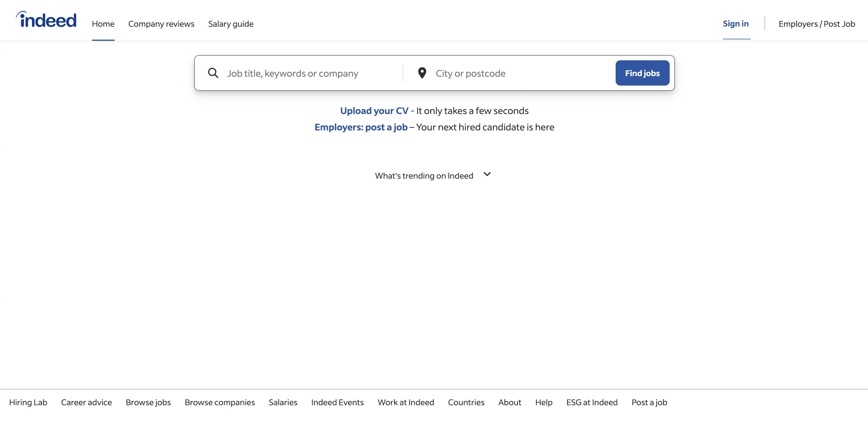
Task: Switch to Company reviews
Action: (x=161, y=24)
